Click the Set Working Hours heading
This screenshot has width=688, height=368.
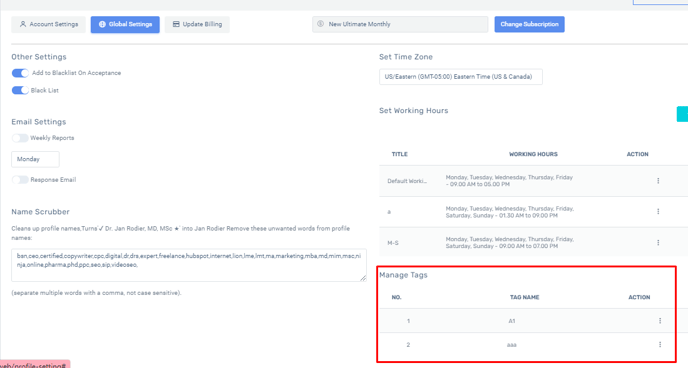[414, 111]
